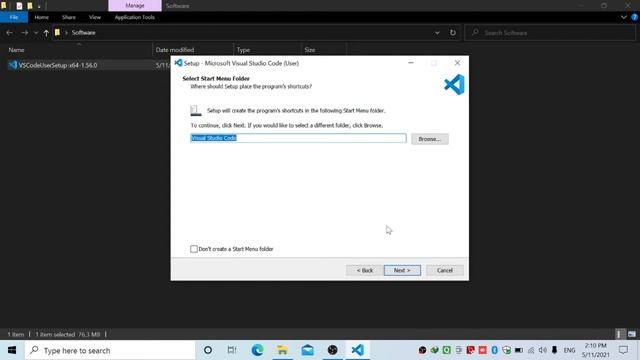Open the volume tray icon
The image size is (640, 360).
(542, 350)
